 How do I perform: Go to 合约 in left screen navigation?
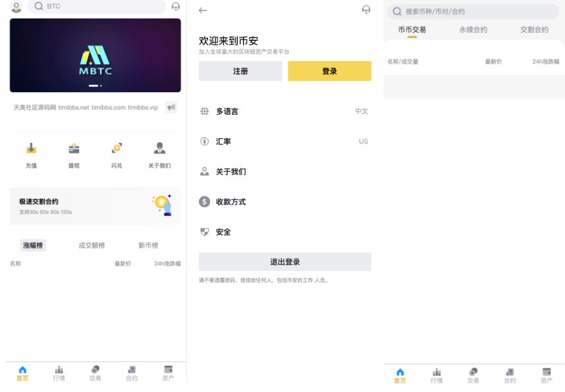(132, 374)
